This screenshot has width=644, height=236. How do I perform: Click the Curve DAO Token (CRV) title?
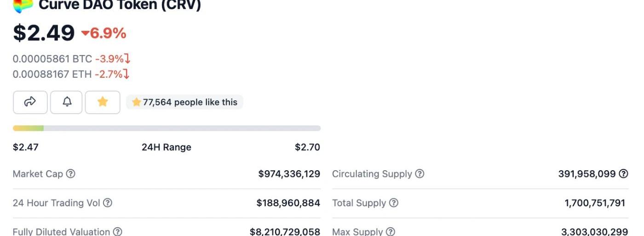tap(120, 5)
